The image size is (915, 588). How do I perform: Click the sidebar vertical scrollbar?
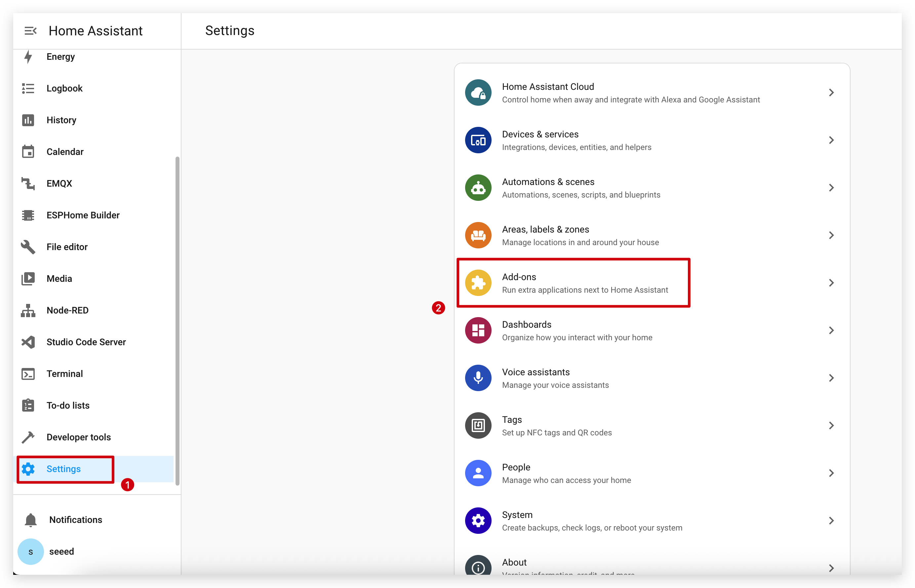coord(177,321)
